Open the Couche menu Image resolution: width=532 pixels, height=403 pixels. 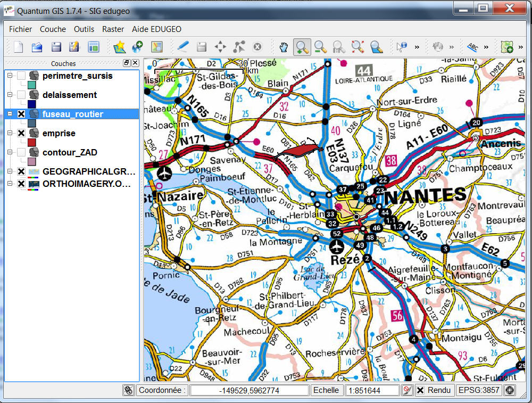[53, 29]
